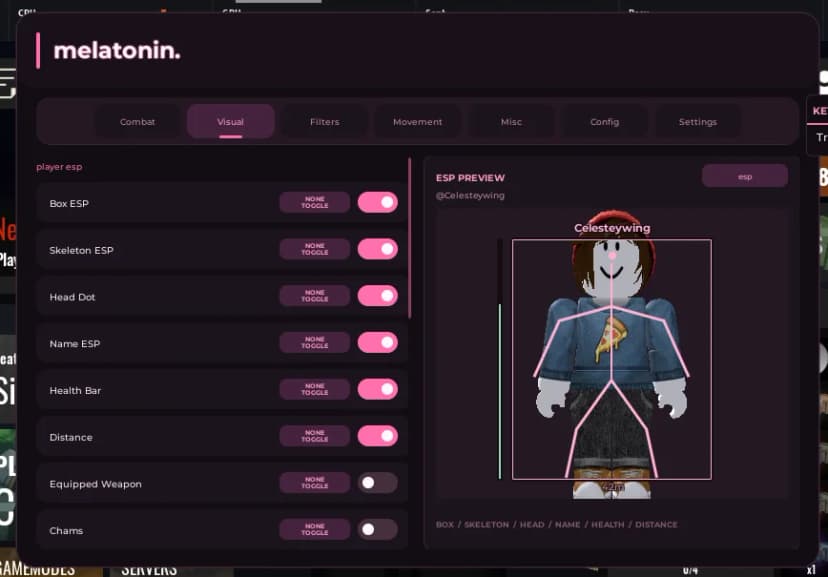The height and width of the screenshot is (577, 828).
Task: Click Box ESP's NONE TOGGLE keybind button
Action: [x=315, y=203]
